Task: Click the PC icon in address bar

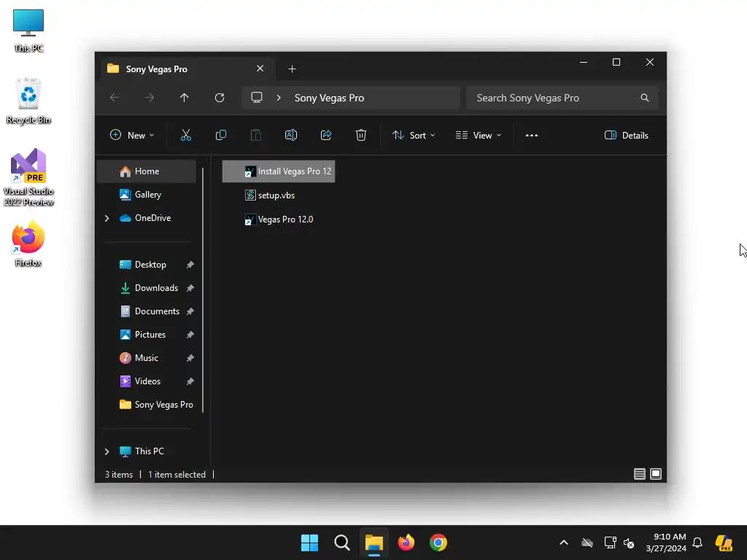Action: point(257,98)
